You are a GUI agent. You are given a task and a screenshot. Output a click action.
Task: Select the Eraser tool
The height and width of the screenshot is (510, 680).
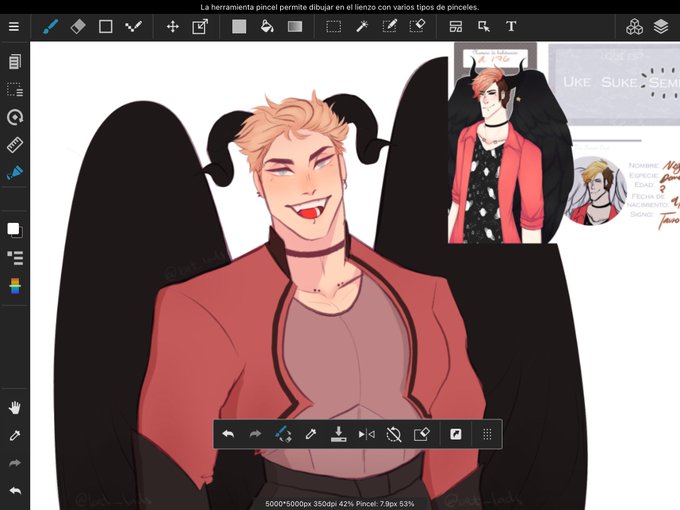point(78,26)
